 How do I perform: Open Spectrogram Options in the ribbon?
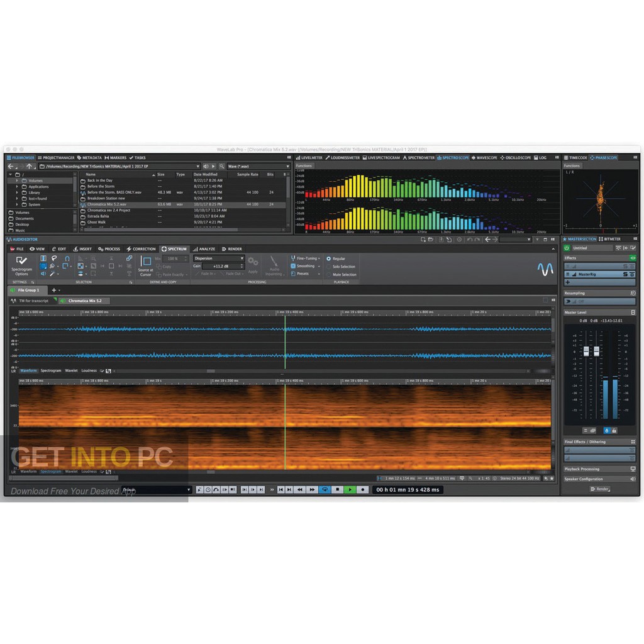(x=21, y=267)
